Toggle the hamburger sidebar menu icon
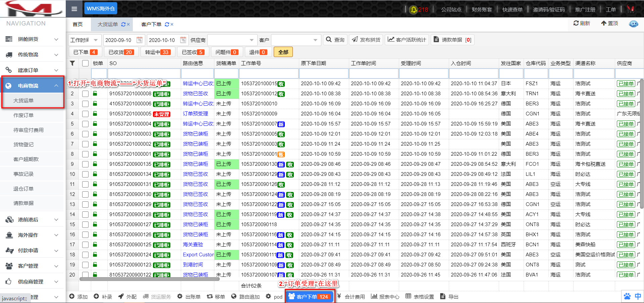The width and height of the screenshot is (644, 303). (74, 9)
